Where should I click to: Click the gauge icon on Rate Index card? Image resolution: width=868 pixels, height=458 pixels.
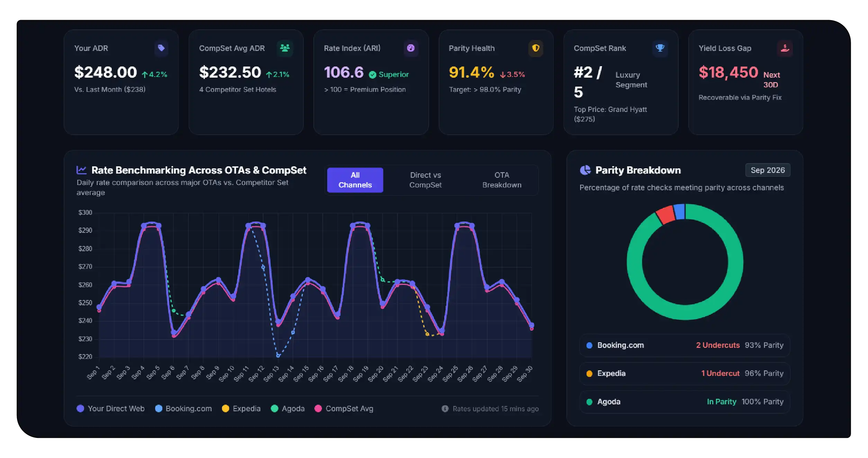(x=411, y=48)
